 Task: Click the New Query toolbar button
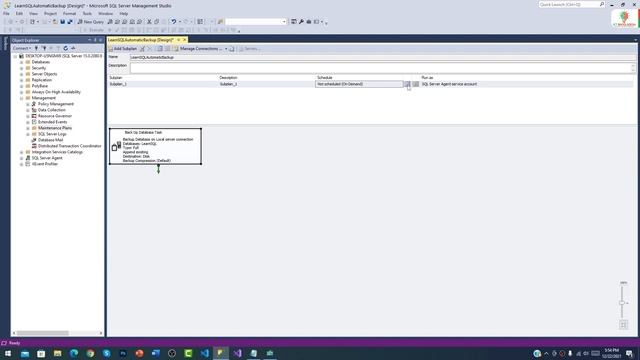91,22
